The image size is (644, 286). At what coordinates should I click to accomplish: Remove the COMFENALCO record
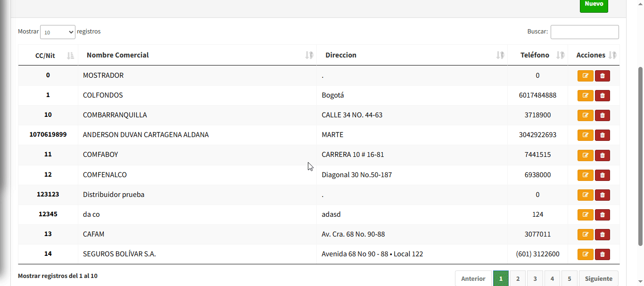[602, 175]
